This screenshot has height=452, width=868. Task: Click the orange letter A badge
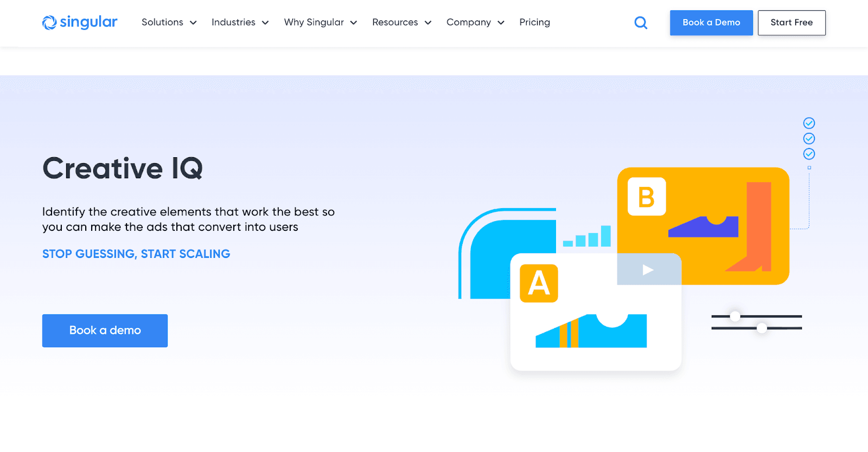[539, 283]
